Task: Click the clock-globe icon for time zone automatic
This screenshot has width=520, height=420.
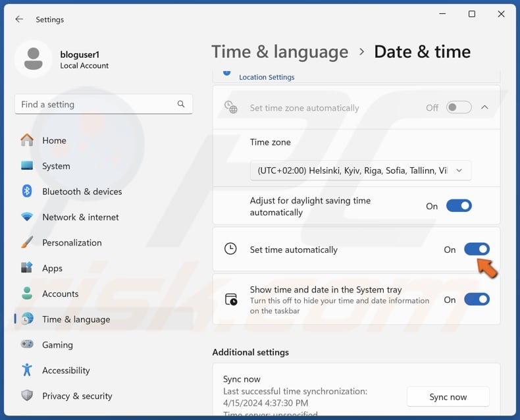Action: [x=231, y=107]
